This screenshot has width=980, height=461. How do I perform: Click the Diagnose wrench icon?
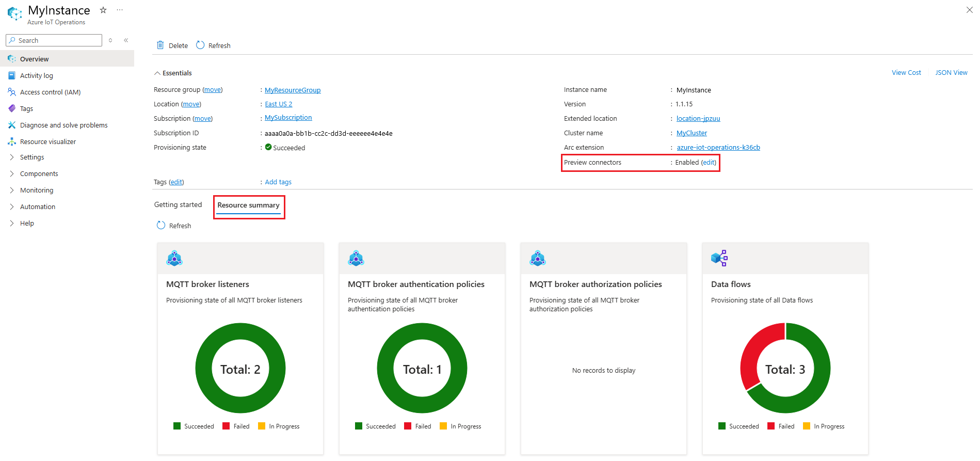pos(12,125)
